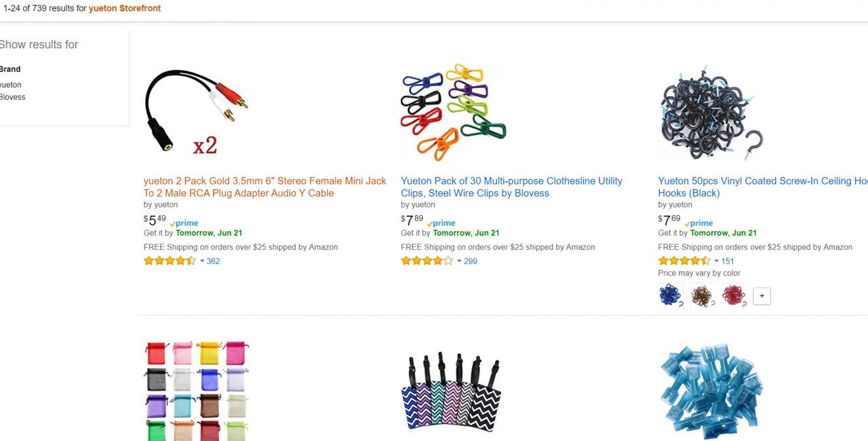Filter results by Bovess brand
The image size is (868, 441).
[x=12, y=97]
